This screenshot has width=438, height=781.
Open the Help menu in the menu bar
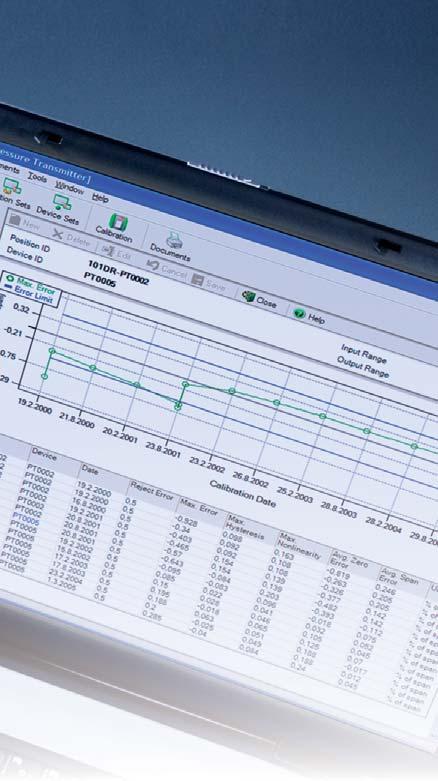click(x=100, y=198)
